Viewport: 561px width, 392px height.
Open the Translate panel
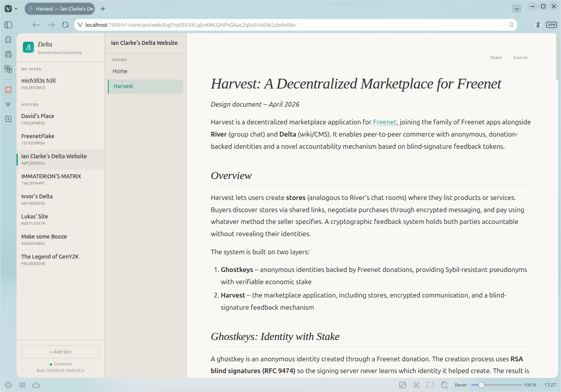[x=8, y=69]
